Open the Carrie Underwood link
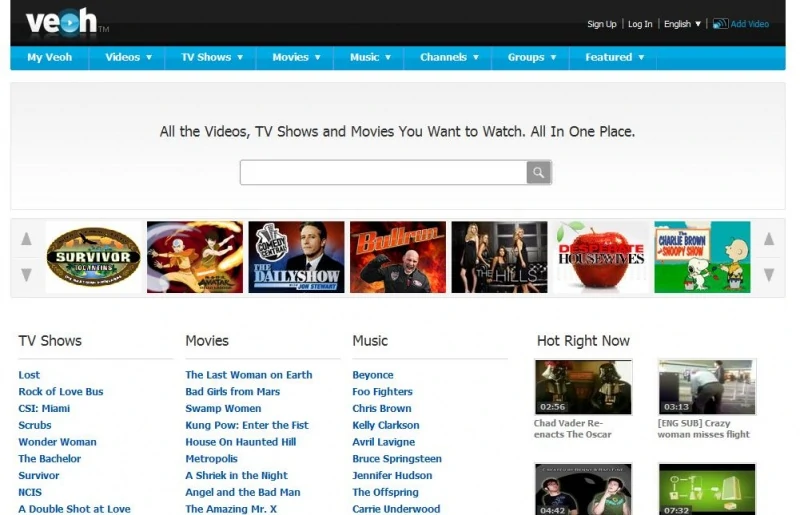Screen dimensions: 800x515 tap(396, 509)
